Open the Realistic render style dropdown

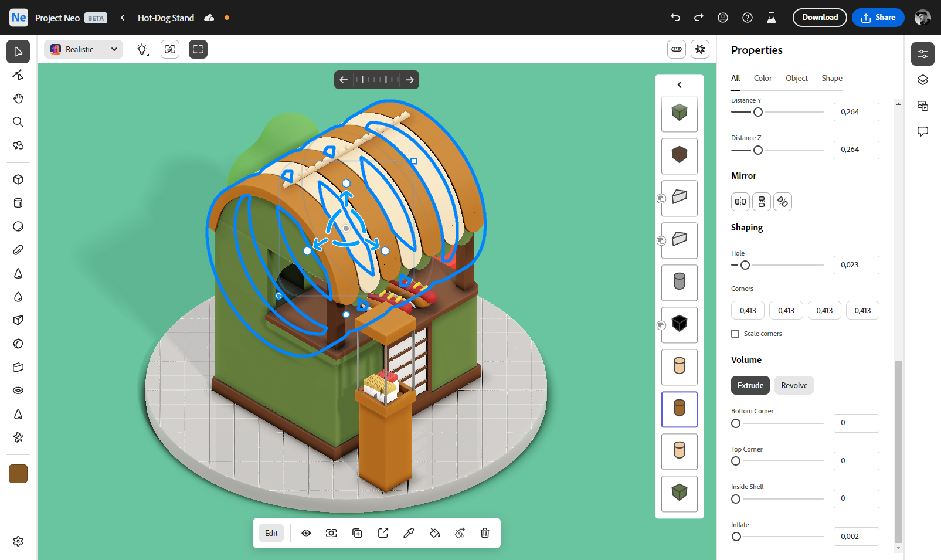pyautogui.click(x=83, y=50)
